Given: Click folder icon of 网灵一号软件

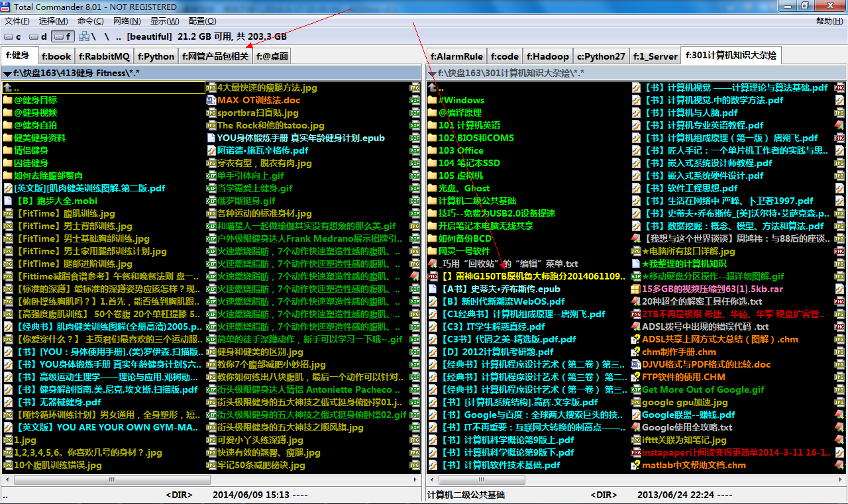Looking at the screenshot, I should [432, 251].
